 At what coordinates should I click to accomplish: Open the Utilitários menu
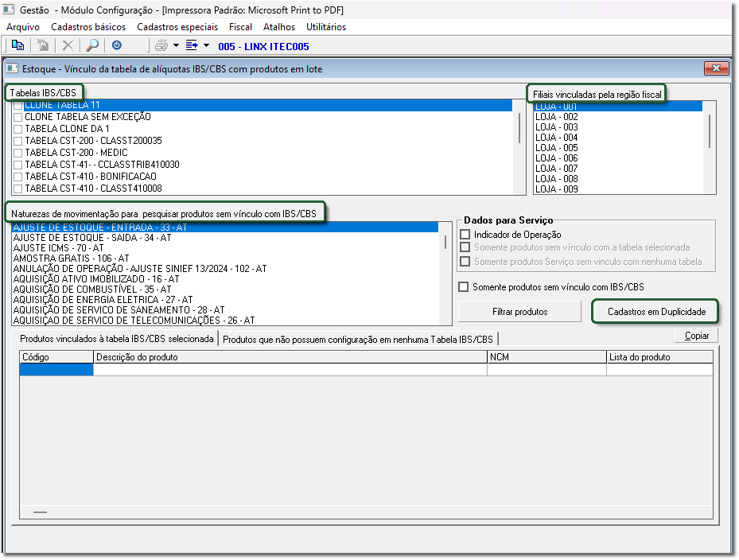click(326, 27)
